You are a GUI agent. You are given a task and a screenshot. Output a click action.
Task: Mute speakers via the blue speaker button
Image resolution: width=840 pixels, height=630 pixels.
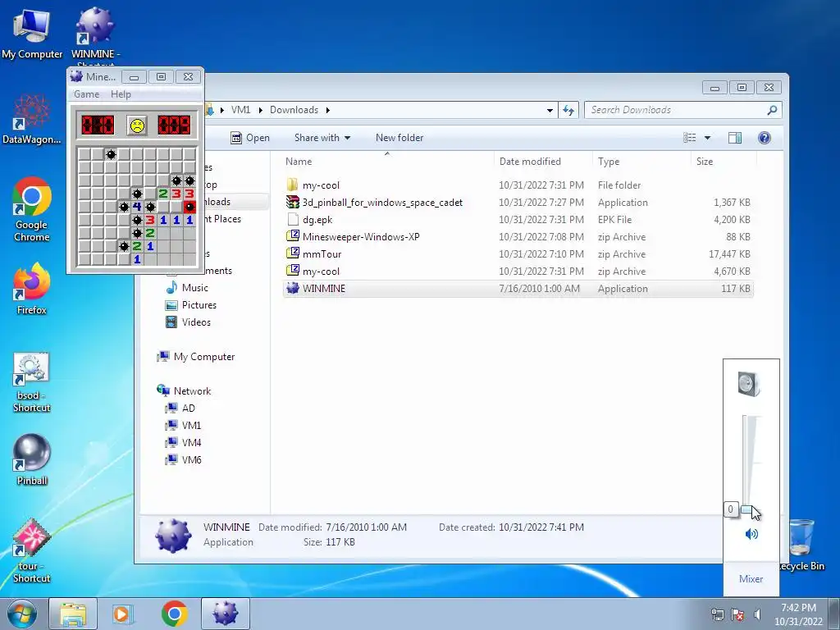pyautogui.click(x=751, y=534)
